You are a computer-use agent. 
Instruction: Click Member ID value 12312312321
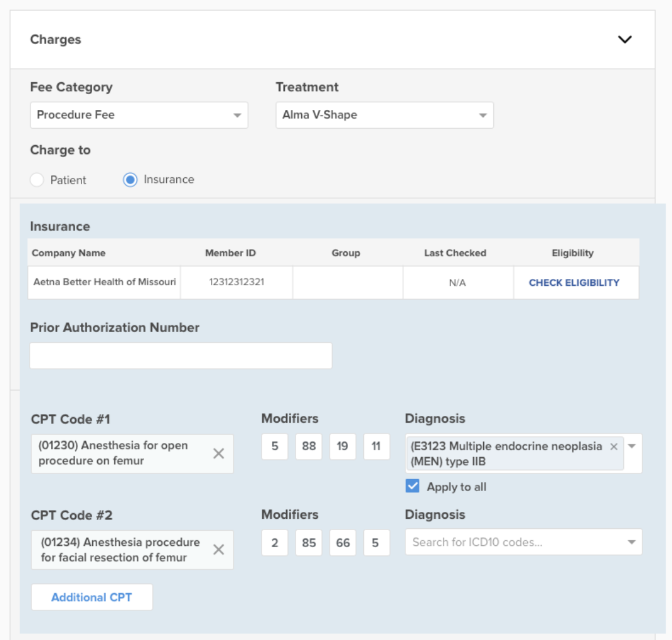(x=237, y=282)
